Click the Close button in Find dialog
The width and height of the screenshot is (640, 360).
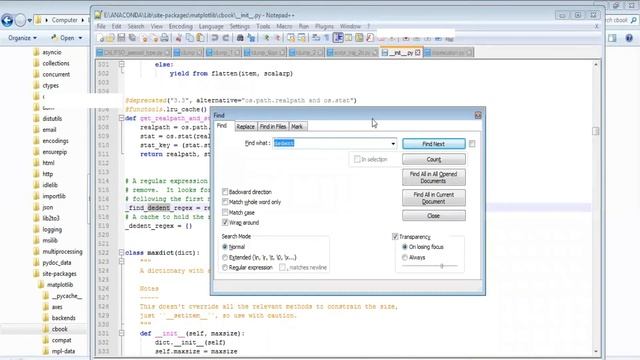pyautogui.click(x=433, y=216)
